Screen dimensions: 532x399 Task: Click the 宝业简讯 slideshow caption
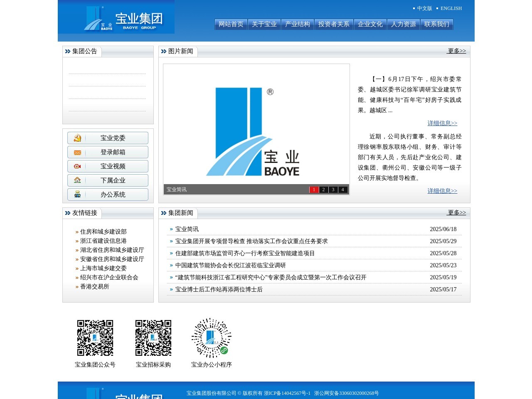[177, 190]
